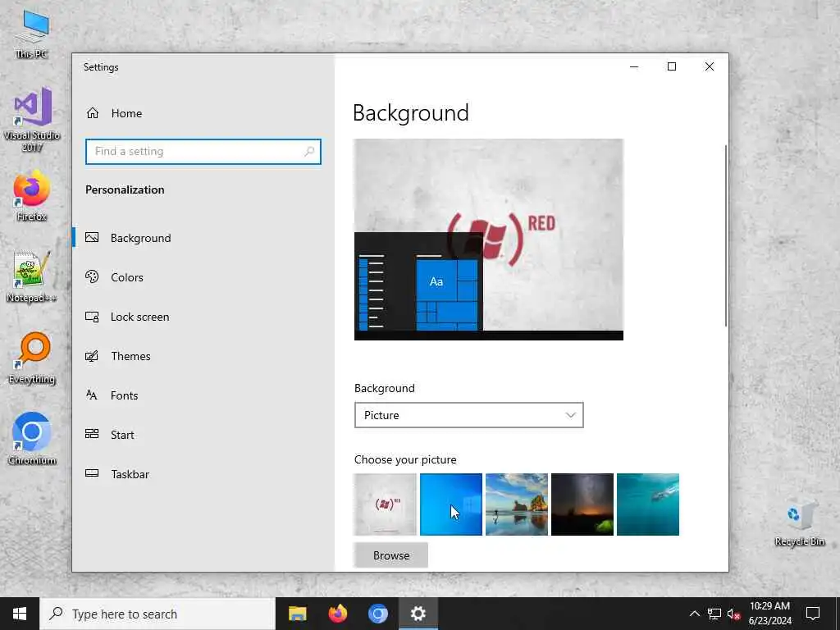Choose the underwater swimmer wallpaper thumbnail
Viewport: 840px width, 630px height.
[648, 504]
